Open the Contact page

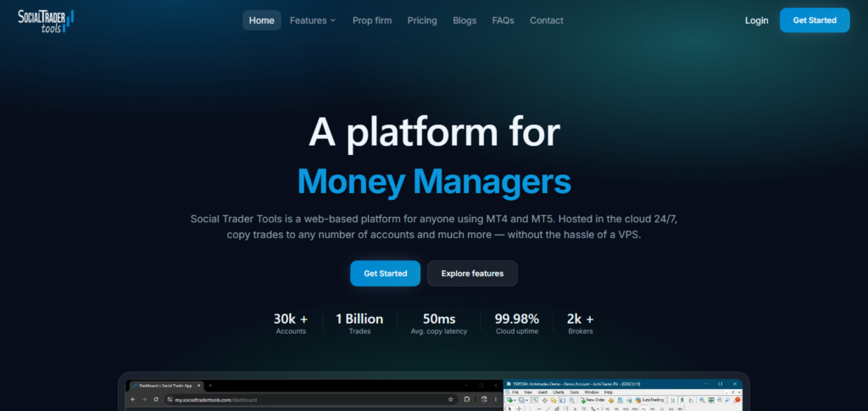click(547, 20)
